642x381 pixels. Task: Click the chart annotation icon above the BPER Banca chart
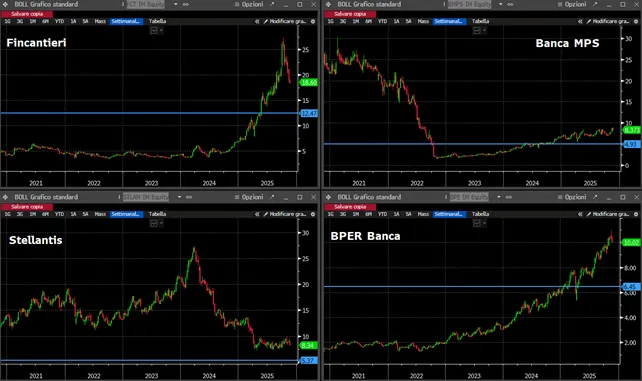point(477,223)
